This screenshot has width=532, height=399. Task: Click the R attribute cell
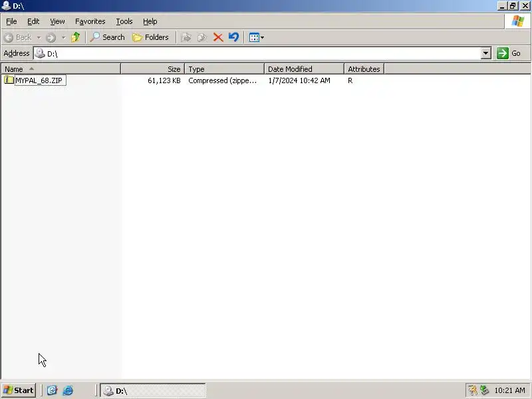click(350, 80)
